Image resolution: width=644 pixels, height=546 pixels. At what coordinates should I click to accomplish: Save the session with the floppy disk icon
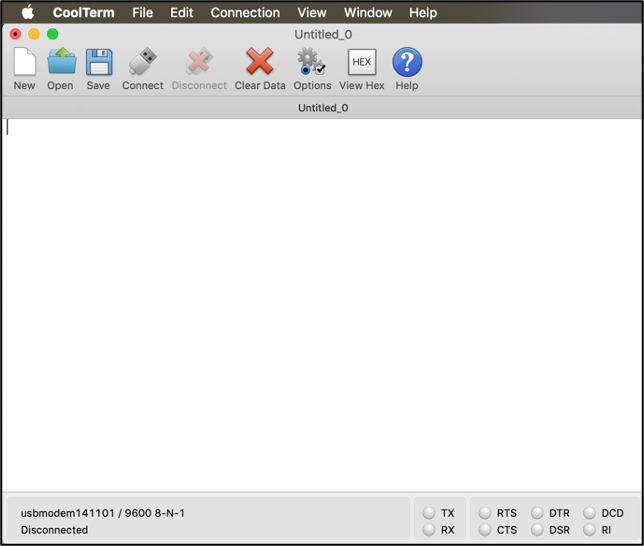point(98,64)
